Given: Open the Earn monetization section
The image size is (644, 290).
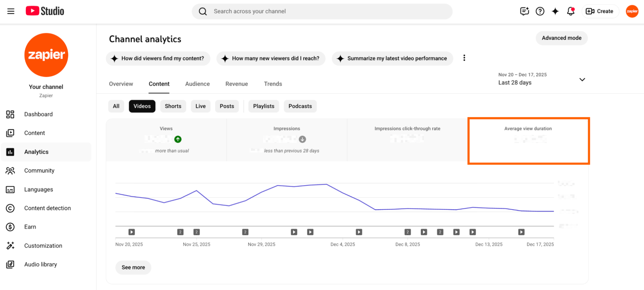Looking at the screenshot, I should 30,227.
